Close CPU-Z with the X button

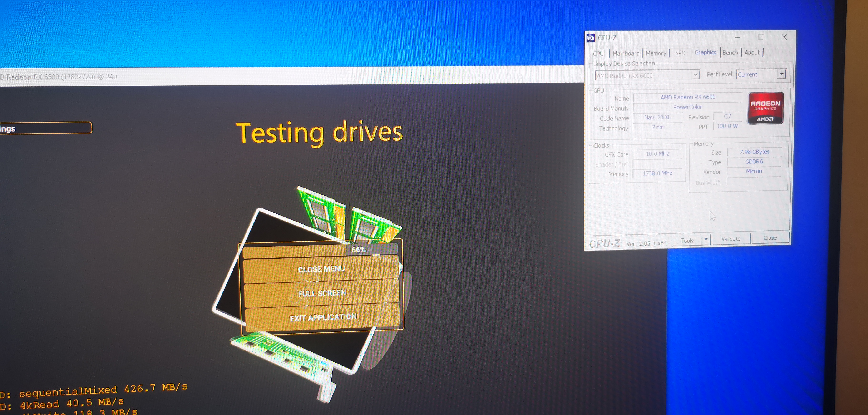coord(784,37)
